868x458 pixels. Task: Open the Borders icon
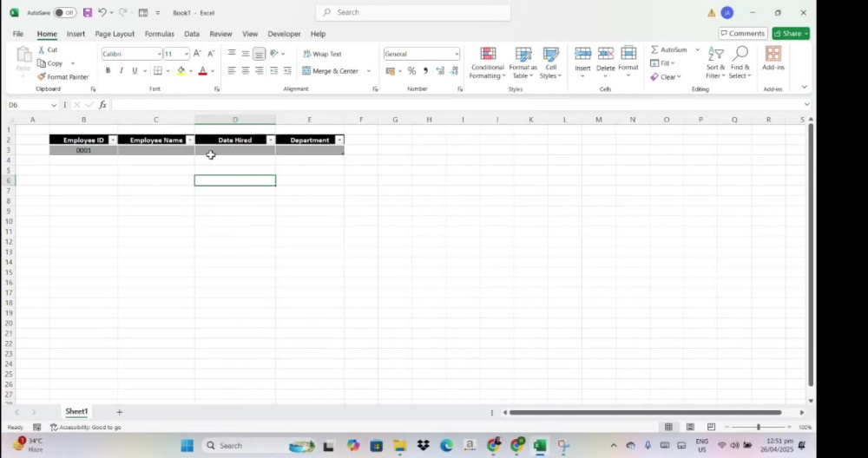coord(158,71)
